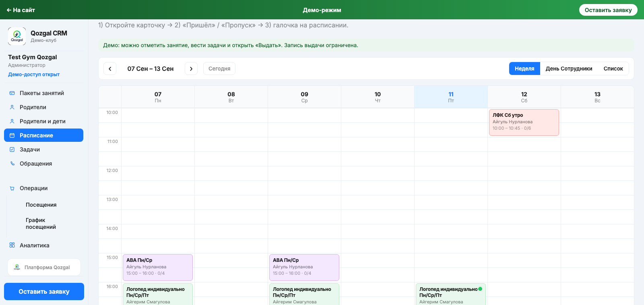Click the Демо-доступ открыт link

(34, 75)
